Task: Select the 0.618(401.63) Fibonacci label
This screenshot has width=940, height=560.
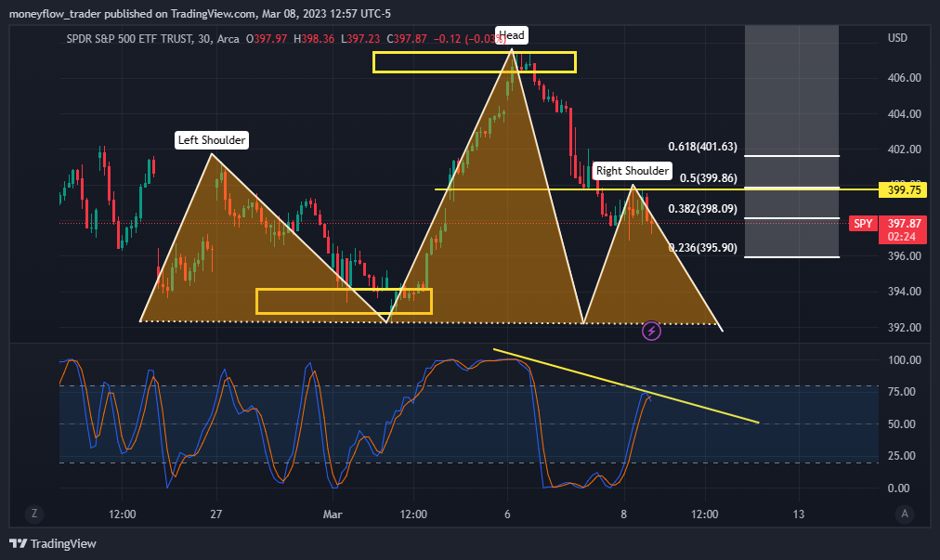Action: pyautogui.click(x=702, y=147)
